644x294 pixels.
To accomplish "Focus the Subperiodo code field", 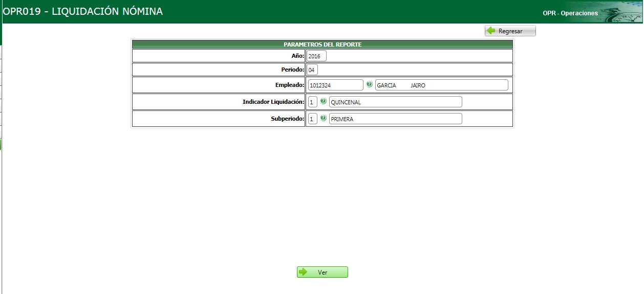I will (x=312, y=119).
